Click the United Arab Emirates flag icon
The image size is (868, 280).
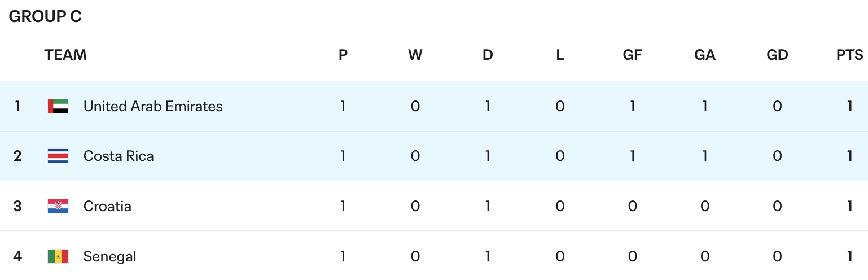tap(58, 106)
